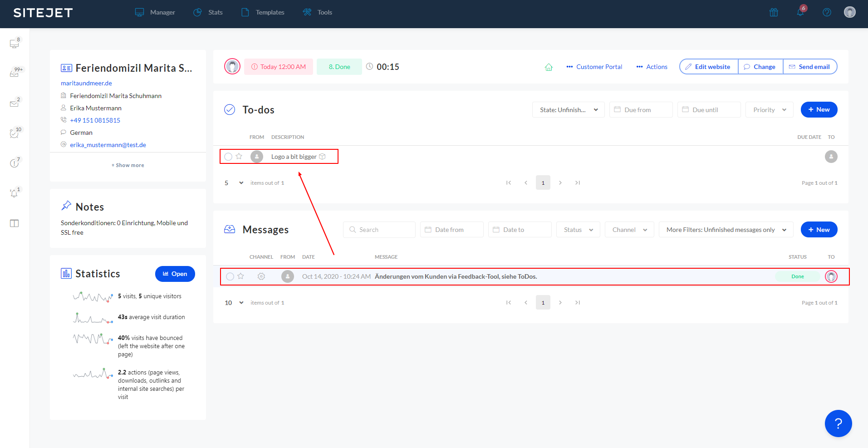Go to Stats in the top navigation
The height and width of the screenshot is (448, 868).
[208, 12]
